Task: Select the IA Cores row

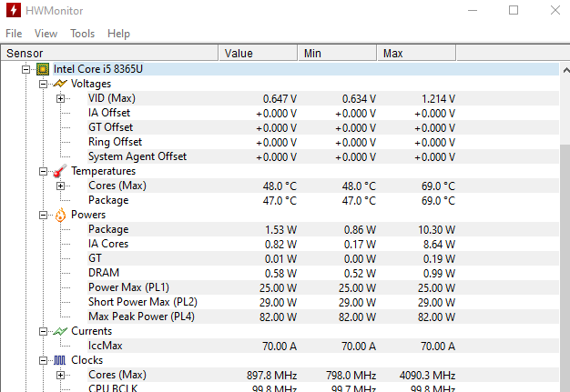Action: pos(323,244)
